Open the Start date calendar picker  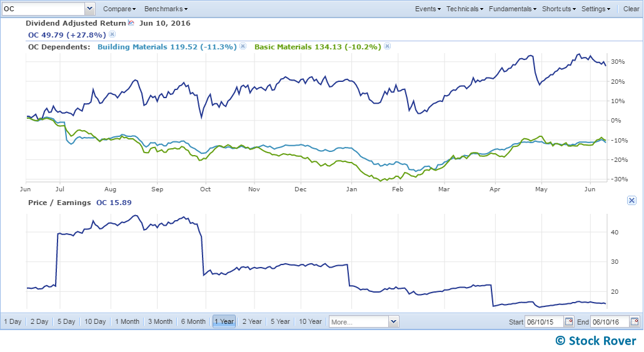(569, 321)
